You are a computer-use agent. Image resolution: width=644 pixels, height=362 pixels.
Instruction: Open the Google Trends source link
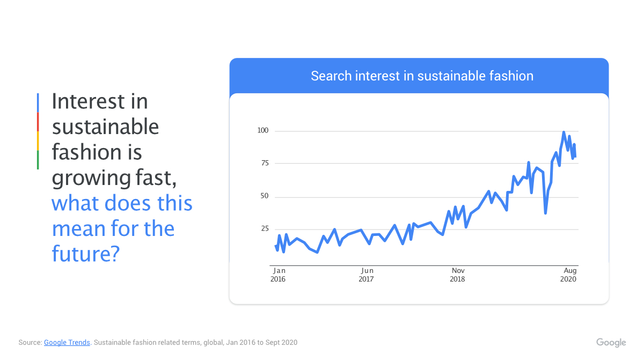point(67,342)
